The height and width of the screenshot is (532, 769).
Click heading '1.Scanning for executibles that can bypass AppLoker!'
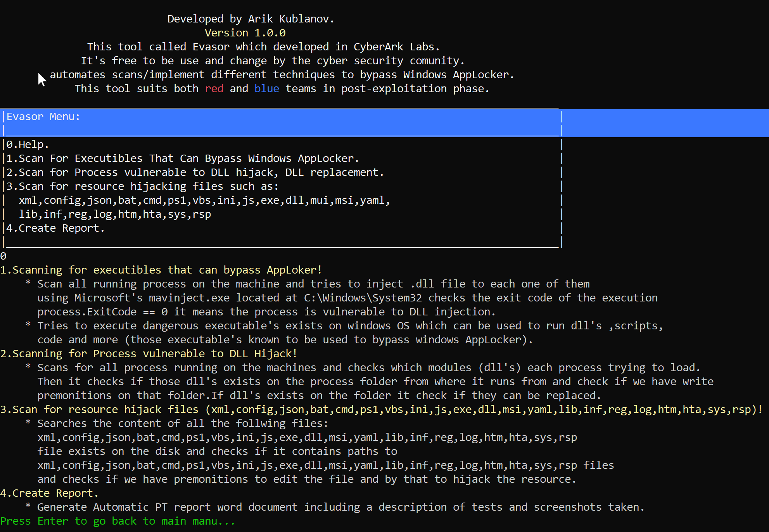click(x=161, y=270)
